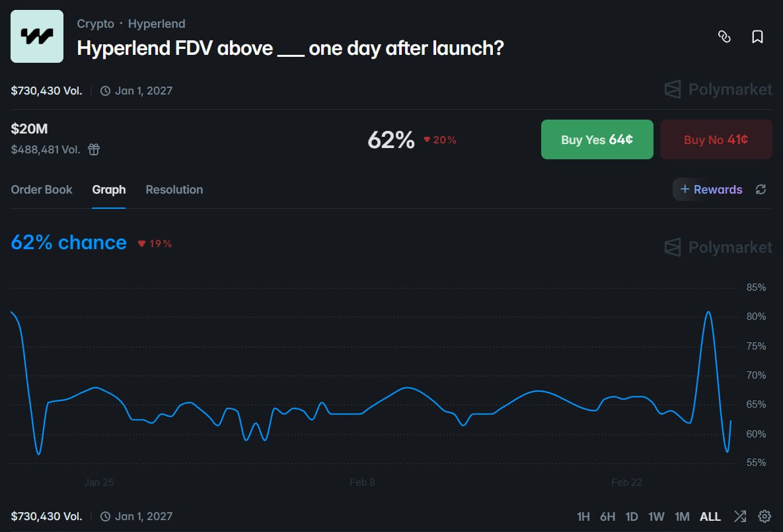The height and width of the screenshot is (532, 783).
Task: Click the Hyperlend market logo thumbnail
Action: pos(36,36)
